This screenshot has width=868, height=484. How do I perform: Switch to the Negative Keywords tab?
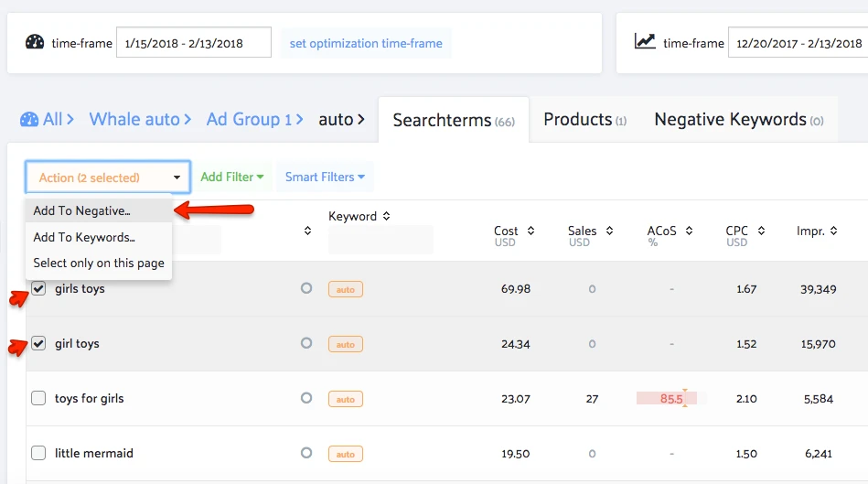(x=738, y=120)
